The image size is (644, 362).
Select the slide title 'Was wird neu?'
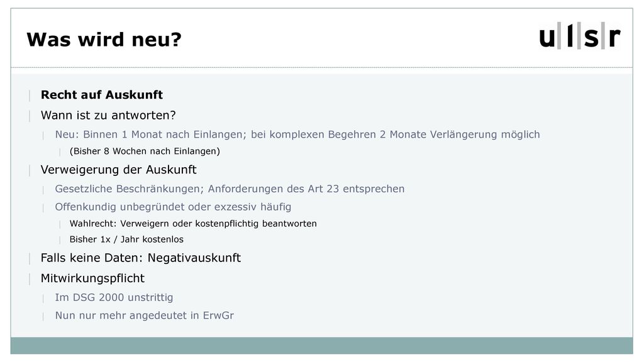104,40
